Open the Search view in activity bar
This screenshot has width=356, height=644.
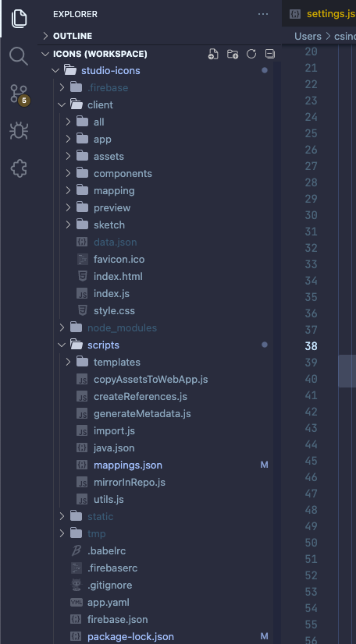tap(19, 56)
